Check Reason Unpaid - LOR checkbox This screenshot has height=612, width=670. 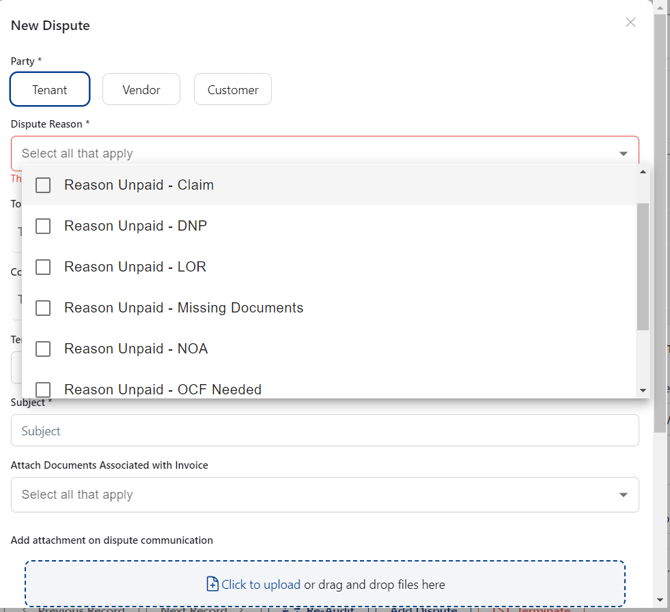point(43,267)
